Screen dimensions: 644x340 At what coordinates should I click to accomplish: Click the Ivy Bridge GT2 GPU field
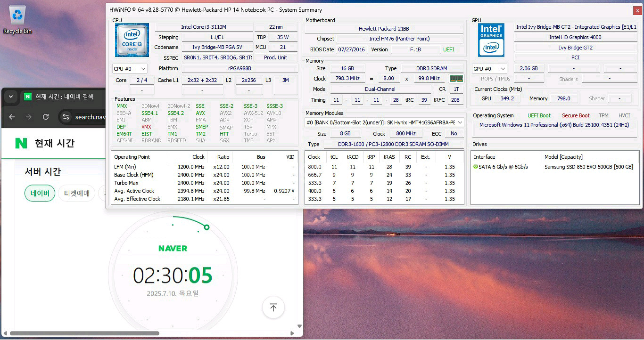pos(575,48)
